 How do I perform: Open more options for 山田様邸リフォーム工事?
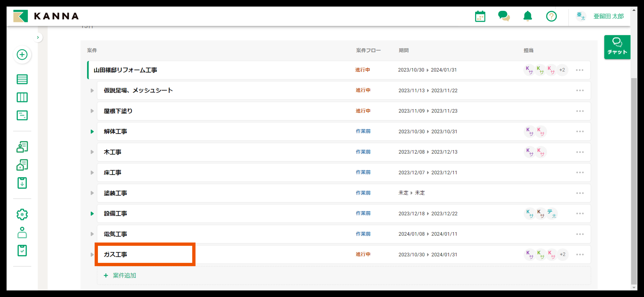[x=579, y=70]
